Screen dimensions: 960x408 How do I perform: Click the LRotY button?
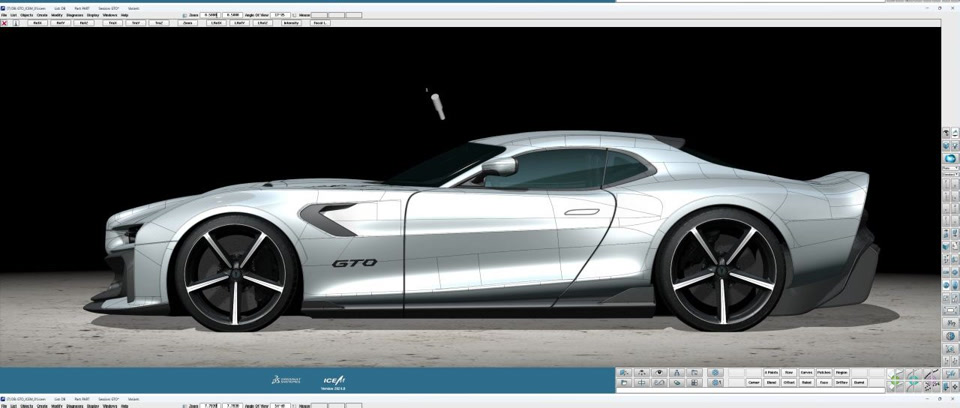tap(239, 23)
